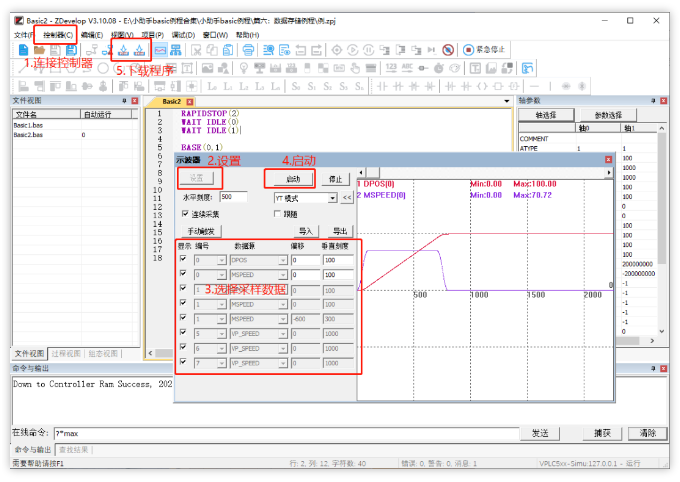Open the YT 模式 dropdown
This screenshot has height=482, width=680.
click(x=332, y=198)
